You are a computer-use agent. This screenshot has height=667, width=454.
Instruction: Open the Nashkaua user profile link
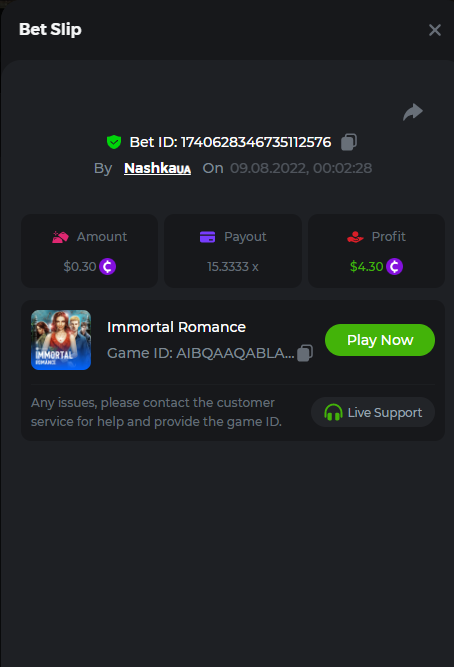[157, 168]
